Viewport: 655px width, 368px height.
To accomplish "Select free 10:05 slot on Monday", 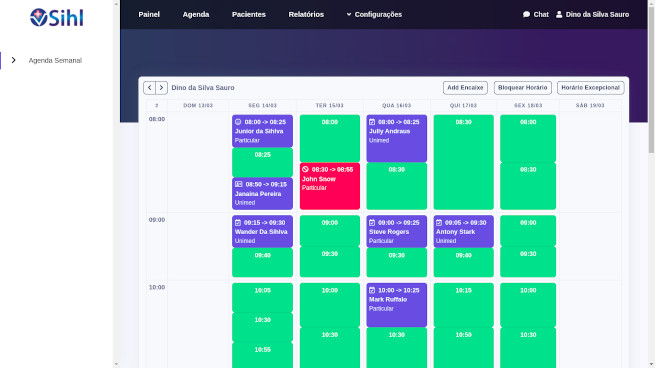I will tap(262, 297).
